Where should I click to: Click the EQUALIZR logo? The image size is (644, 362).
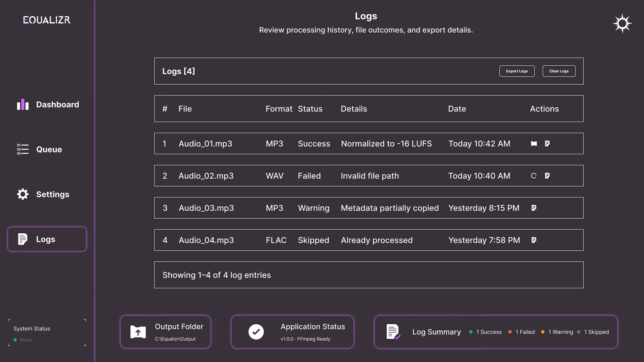click(x=47, y=20)
